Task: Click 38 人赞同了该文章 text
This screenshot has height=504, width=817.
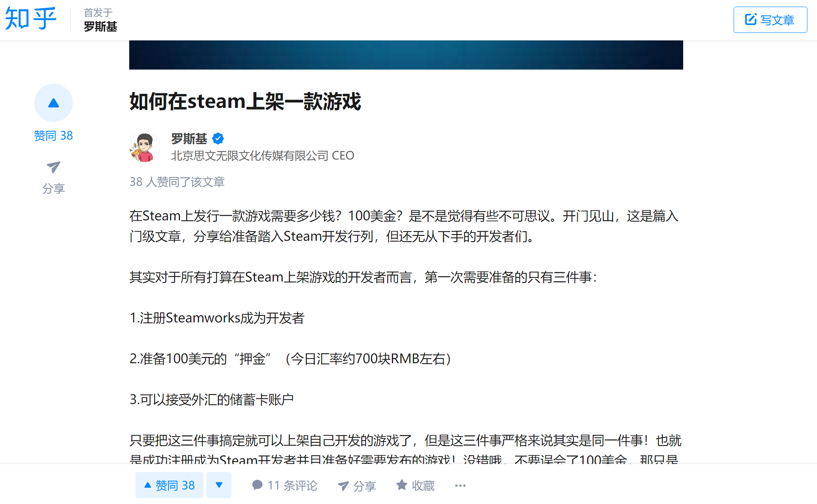Action: (x=177, y=182)
